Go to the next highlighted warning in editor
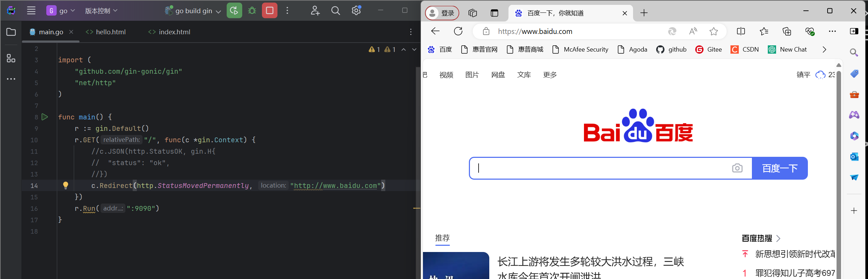The image size is (868, 279). (414, 49)
